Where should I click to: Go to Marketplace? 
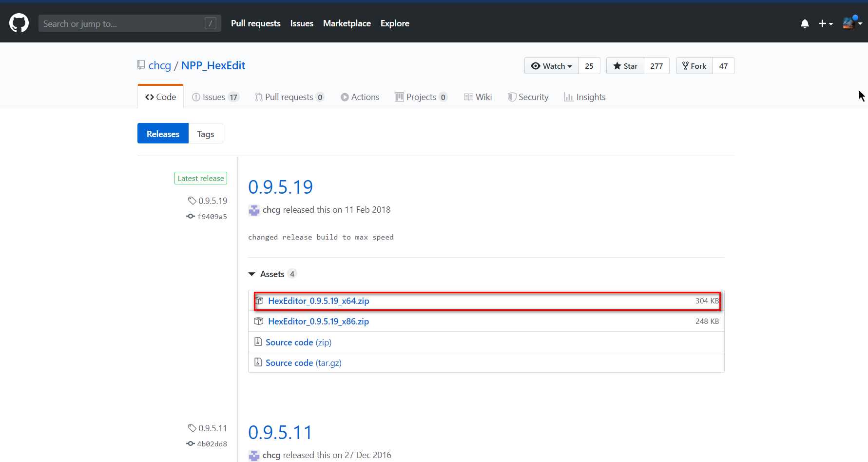347,23
